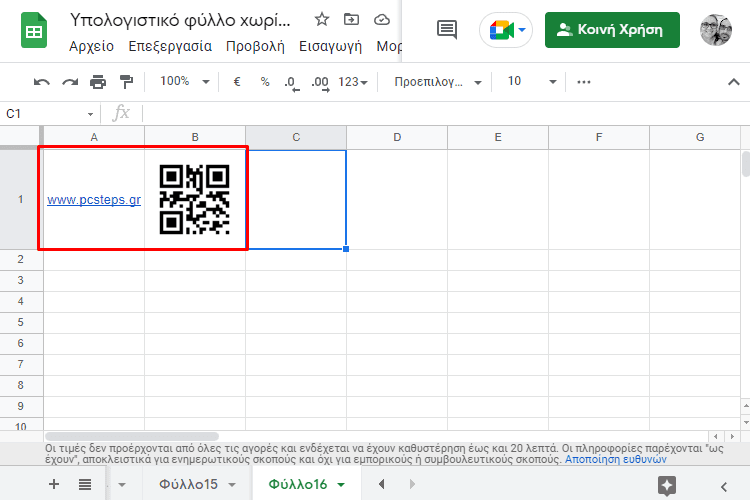This screenshot has height=500, width=750.
Task: Format as euro currency
Action: [x=237, y=82]
